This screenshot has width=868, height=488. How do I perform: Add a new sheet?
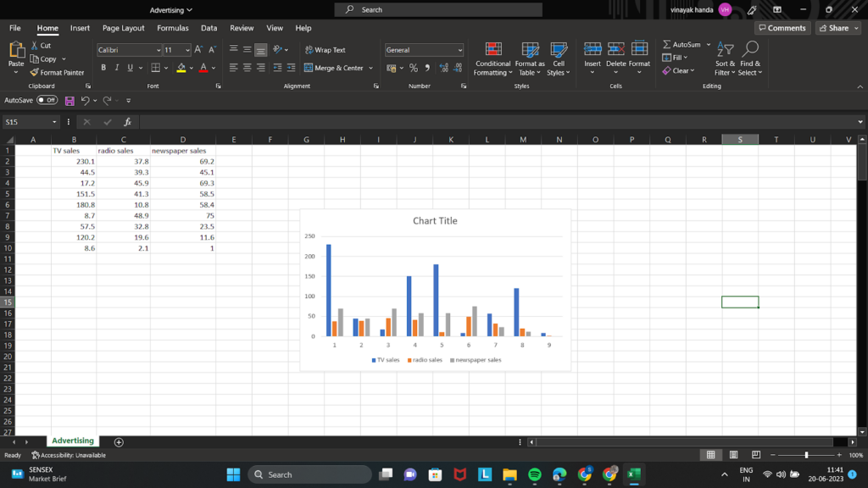point(119,442)
